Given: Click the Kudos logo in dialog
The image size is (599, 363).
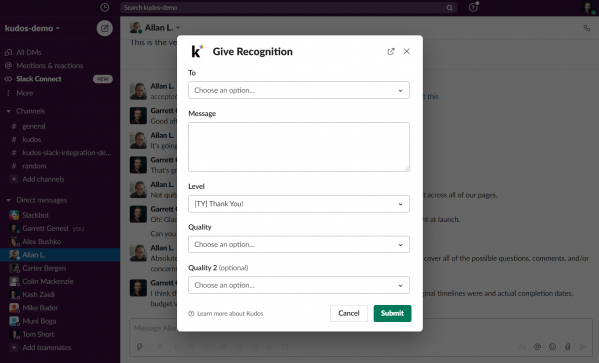Looking at the screenshot, I should click(x=197, y=51).
